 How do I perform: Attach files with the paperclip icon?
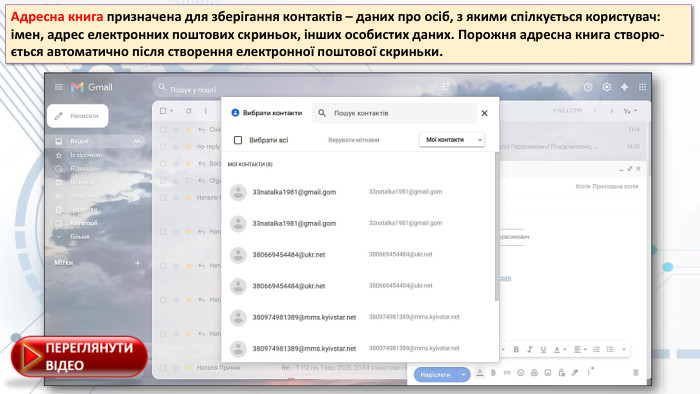[493, 372]
